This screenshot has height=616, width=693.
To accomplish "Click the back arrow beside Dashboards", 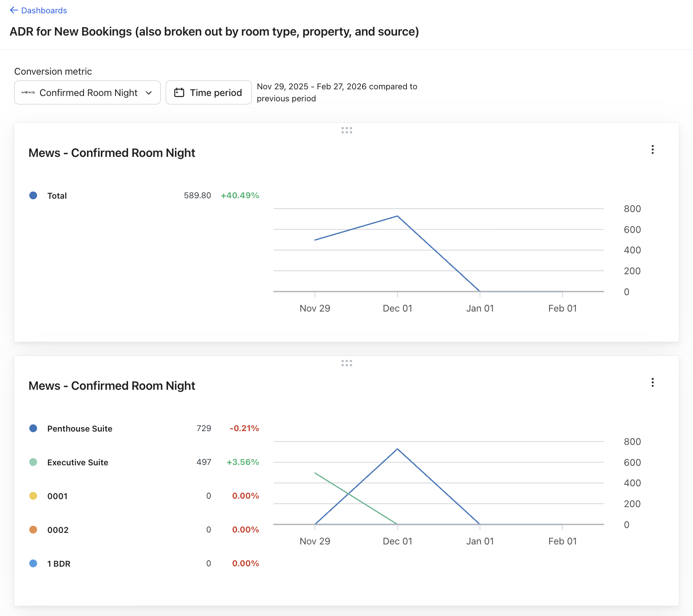I will point(14,10).
